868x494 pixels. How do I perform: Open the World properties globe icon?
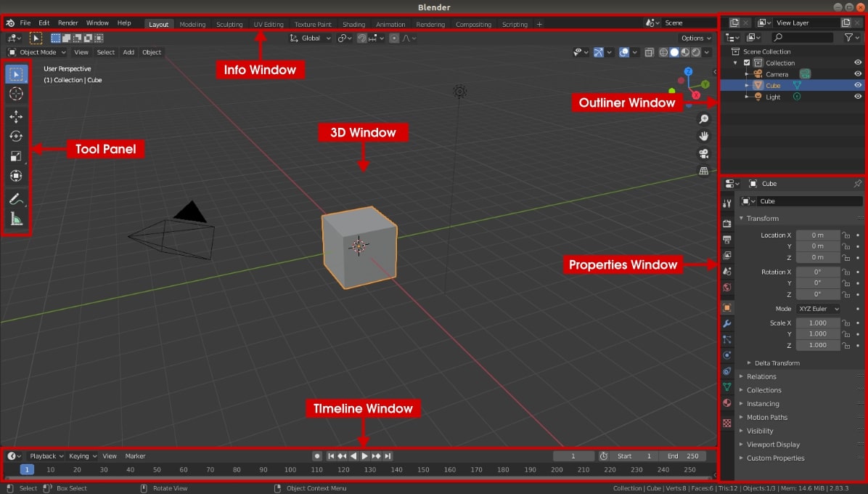726,288
